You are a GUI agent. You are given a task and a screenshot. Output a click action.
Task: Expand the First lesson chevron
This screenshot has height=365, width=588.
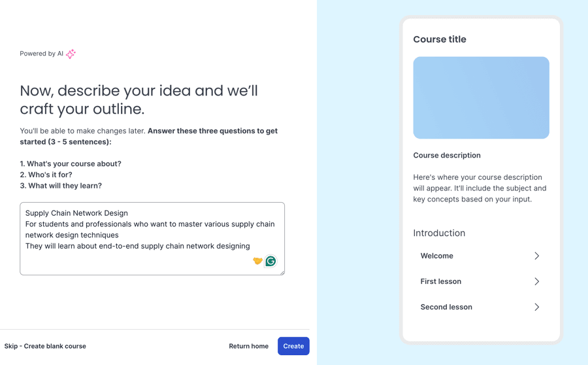(536, 281)
